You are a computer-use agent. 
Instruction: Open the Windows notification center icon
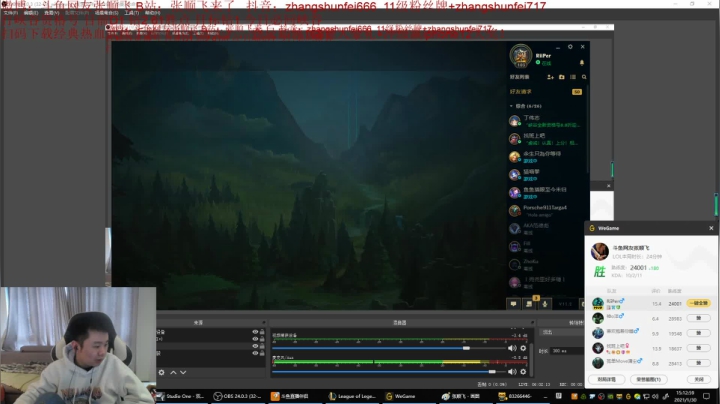(x=707, y=396)
